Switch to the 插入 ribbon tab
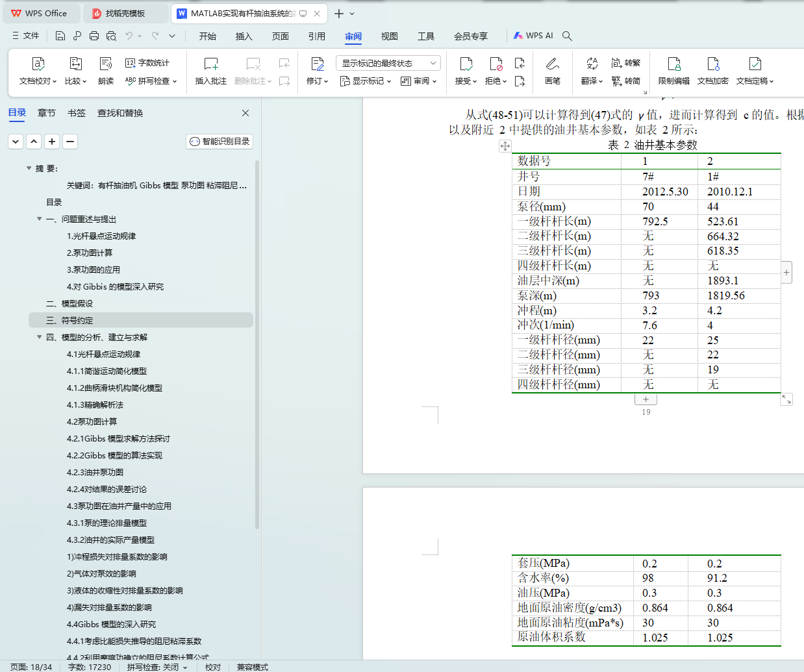The width and height of the screenshot is (804, 672). 244,36
